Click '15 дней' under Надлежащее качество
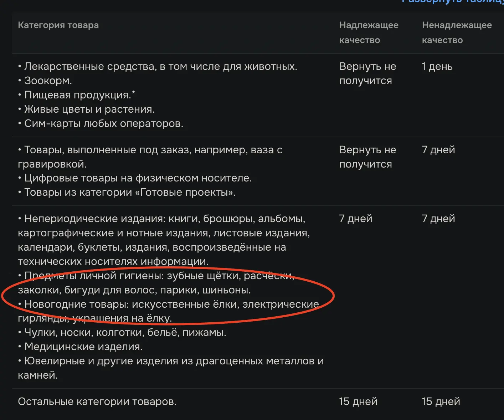Viewport: 504px width, 420px height. (358, 402)
